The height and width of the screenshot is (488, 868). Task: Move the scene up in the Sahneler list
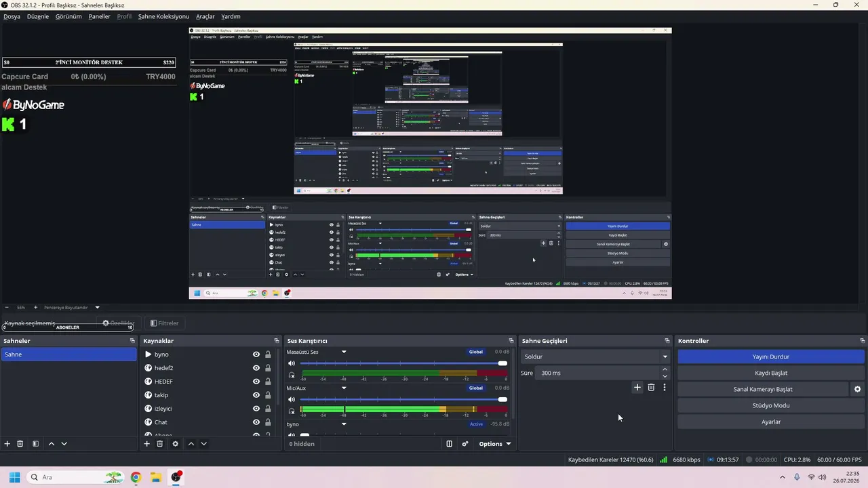coord(51,444)
